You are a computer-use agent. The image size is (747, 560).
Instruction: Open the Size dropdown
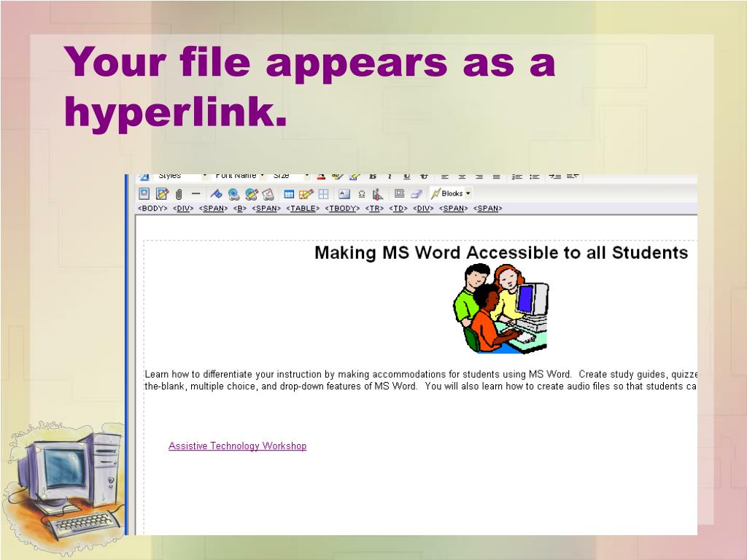[x=289, y=176]
